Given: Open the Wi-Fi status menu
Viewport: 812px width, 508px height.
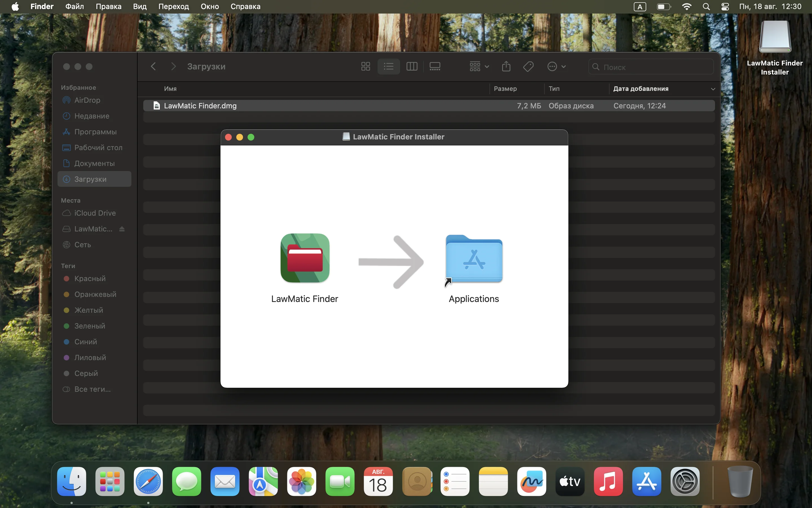Looking at the screenshot, I should [687, 7].
